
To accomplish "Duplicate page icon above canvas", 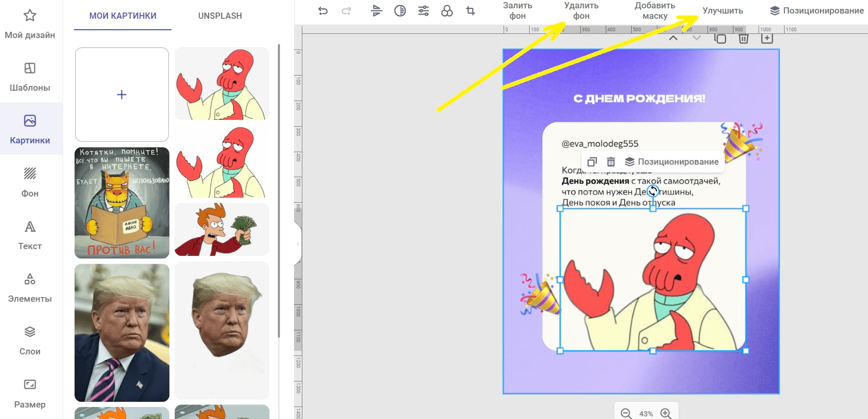I will 720,38.
